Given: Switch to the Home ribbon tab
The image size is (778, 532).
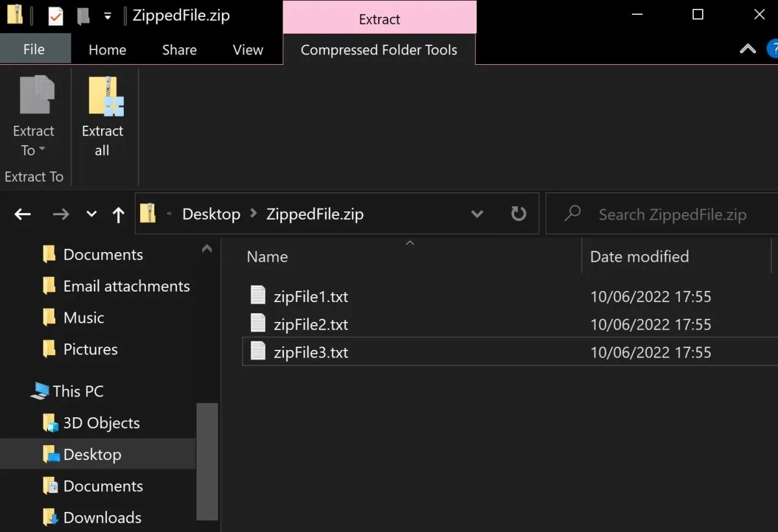Looking at the screenshot, I should (x=107, y=50).
